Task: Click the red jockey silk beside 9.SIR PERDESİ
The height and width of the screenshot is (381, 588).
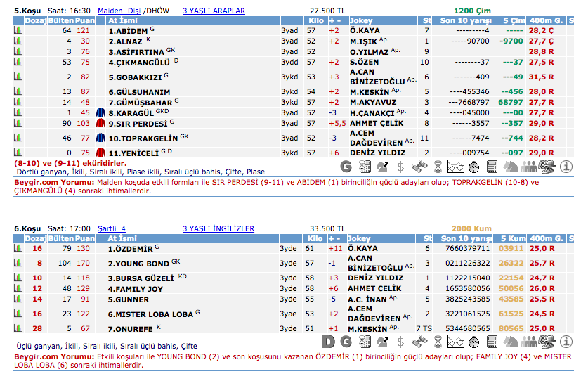Action: [x=100, y=122]
